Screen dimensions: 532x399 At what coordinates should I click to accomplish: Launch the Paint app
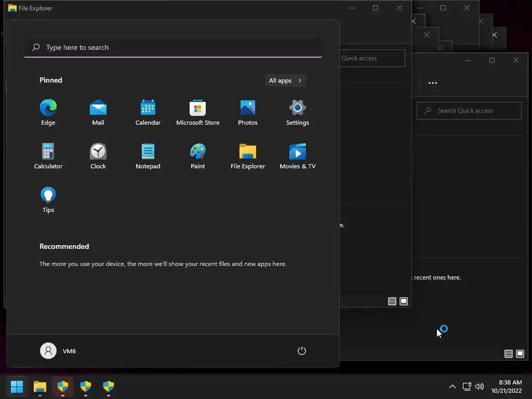pos(198,156)
